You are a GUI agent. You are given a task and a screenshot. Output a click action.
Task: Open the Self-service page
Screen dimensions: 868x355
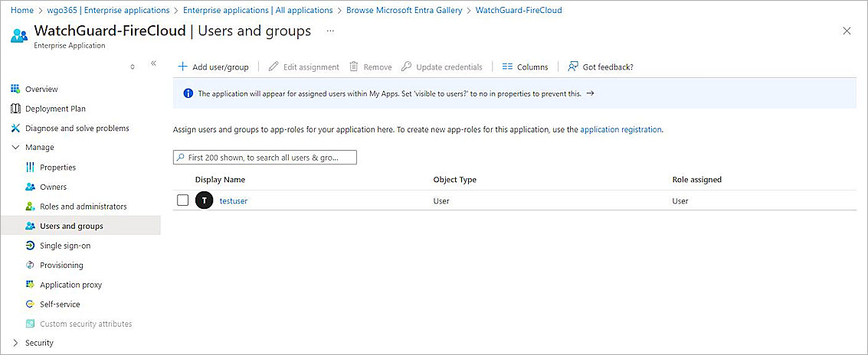60,305
